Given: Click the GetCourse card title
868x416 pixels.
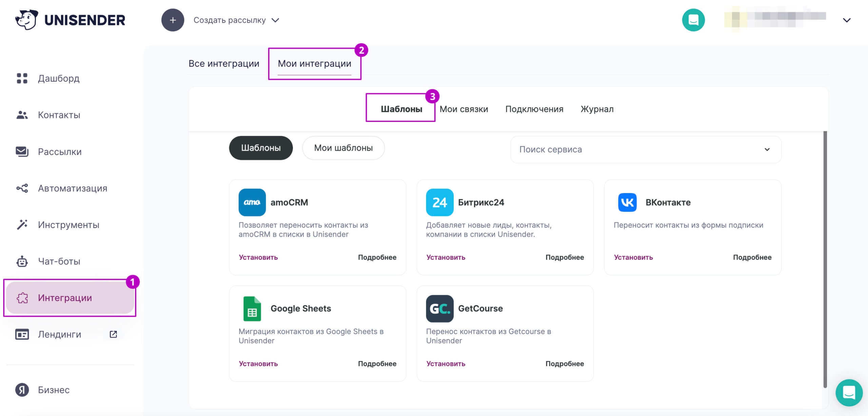Looking at the screenshot, I should pos(480,309).
